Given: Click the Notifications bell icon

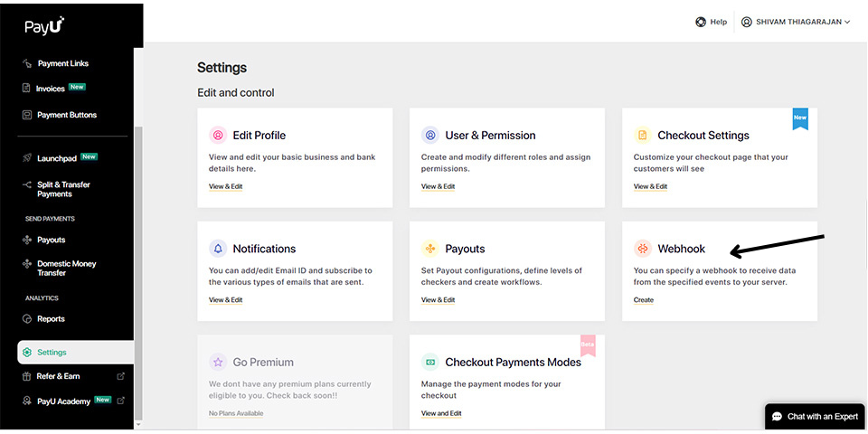Looking at the screenshot, I should [218, 249].
